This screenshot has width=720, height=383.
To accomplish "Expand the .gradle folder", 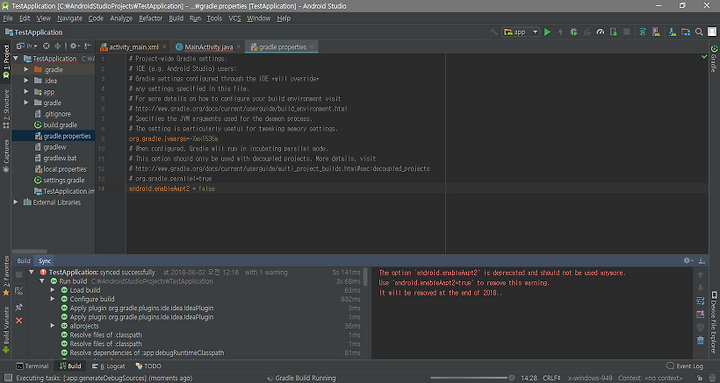I will point(26,69).
